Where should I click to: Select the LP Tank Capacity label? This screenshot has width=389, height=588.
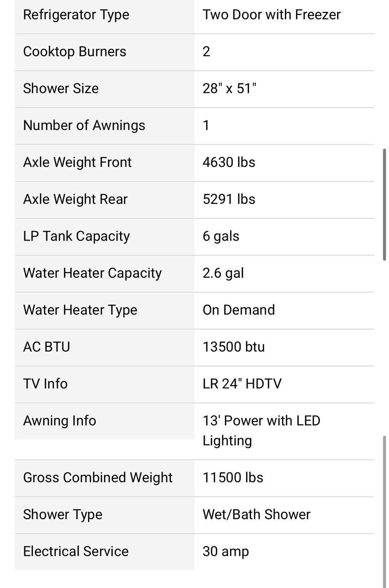[x=76, y=236]
